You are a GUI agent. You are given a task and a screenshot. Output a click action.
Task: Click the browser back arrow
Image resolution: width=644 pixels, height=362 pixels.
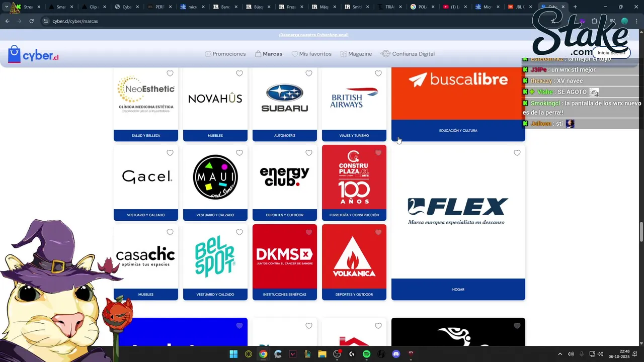pos(7,21)
